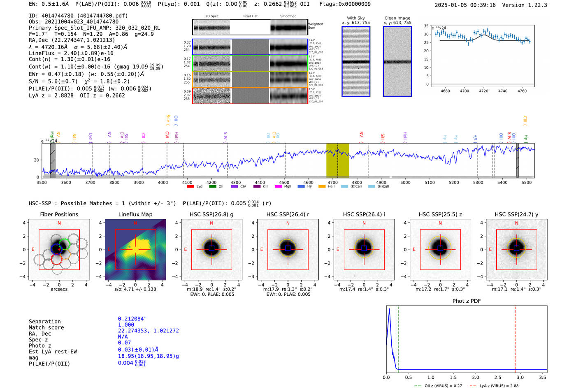Select the HSC SSP(26.4) i cutout
The image size is (576, 392).
tap(364, 250)
